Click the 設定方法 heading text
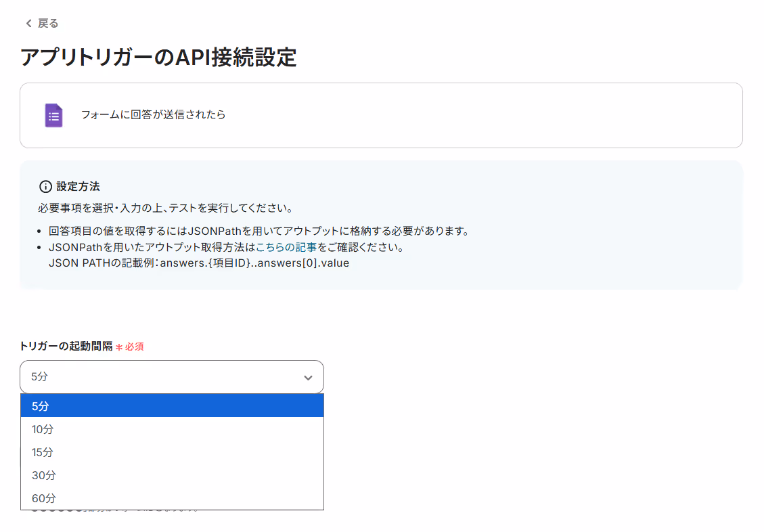 (x=78, y=186)
